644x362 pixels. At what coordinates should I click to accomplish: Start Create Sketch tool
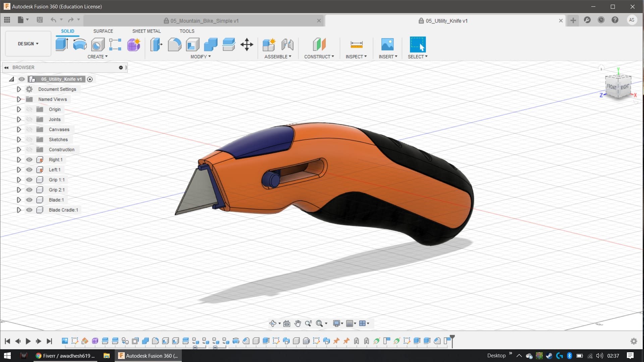pos(115,44)
